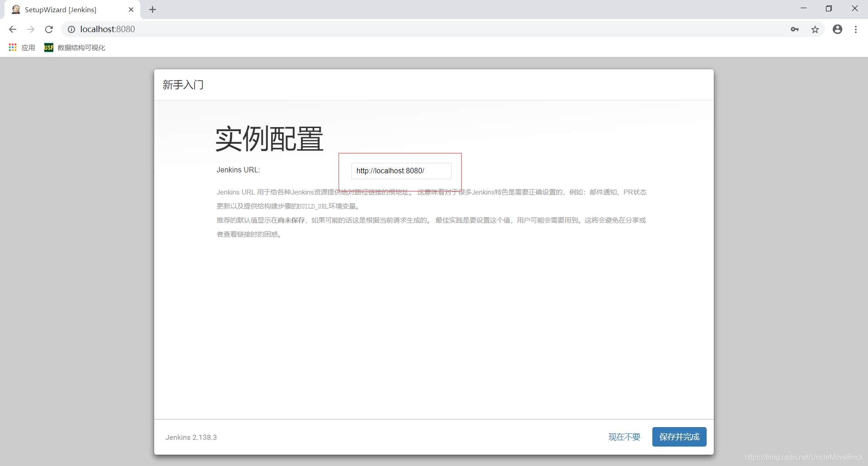Open the Chrome profile avatar
Image resolution: width=868 pixels, height=466 pixels.
838,29
